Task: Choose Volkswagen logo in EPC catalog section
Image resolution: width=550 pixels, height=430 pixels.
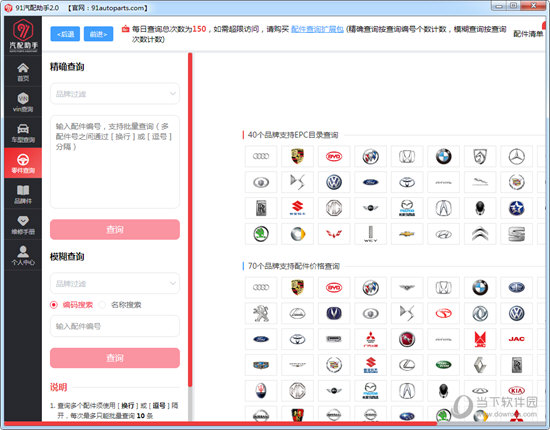Action: [334, 182]
